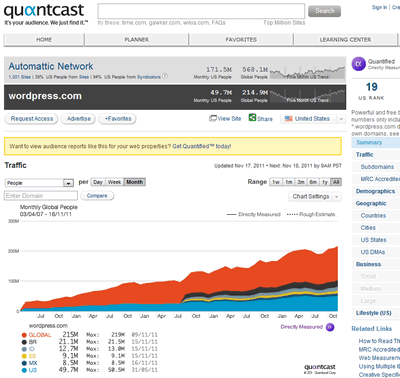Open the PLANNER navigation tab
Viewport: 400px width, 378px height.
tap(137, 40)
